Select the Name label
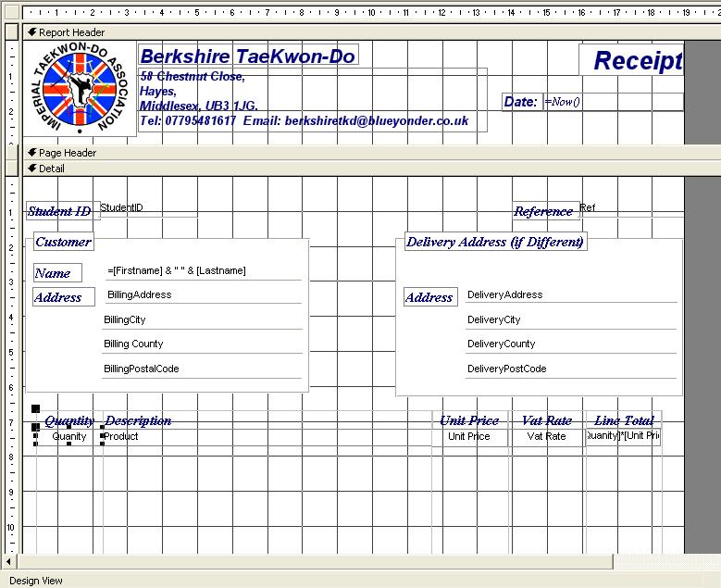This screenshot has height=588, width=721. coord(57,273)
